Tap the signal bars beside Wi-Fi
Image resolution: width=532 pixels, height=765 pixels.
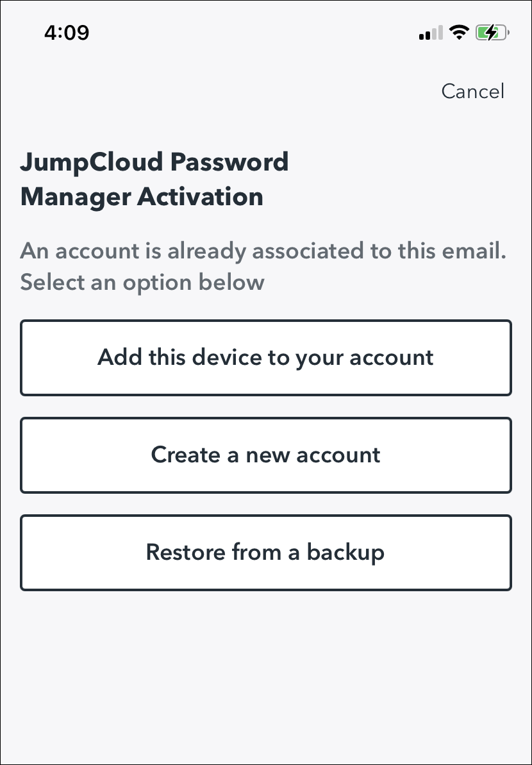(431, 33)
